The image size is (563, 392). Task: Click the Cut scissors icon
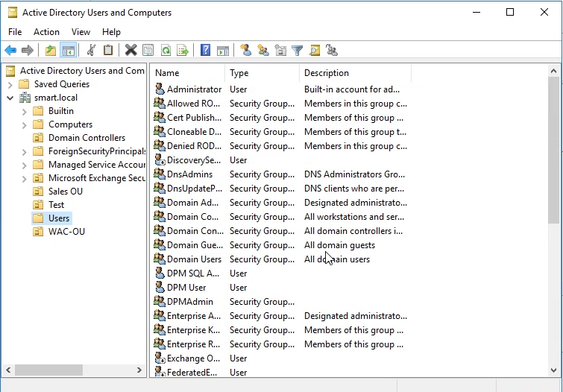pos(91,51)
